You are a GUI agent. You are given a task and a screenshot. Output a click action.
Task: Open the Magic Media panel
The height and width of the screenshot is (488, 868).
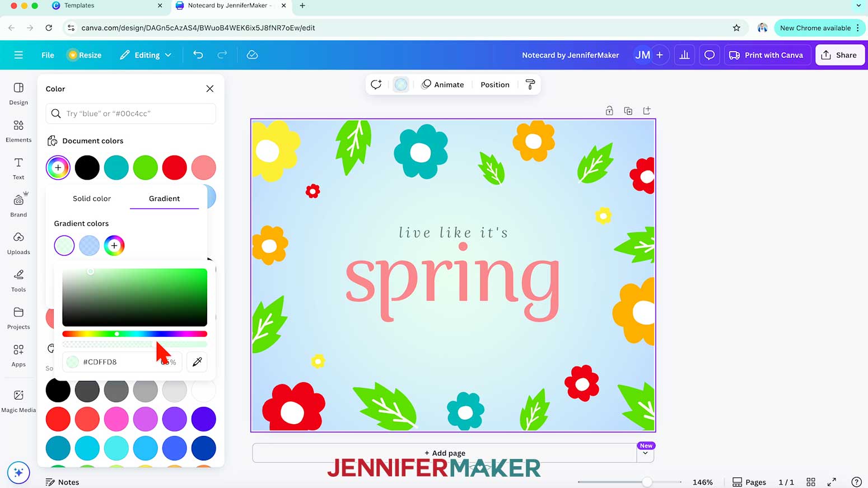[18, 401]
